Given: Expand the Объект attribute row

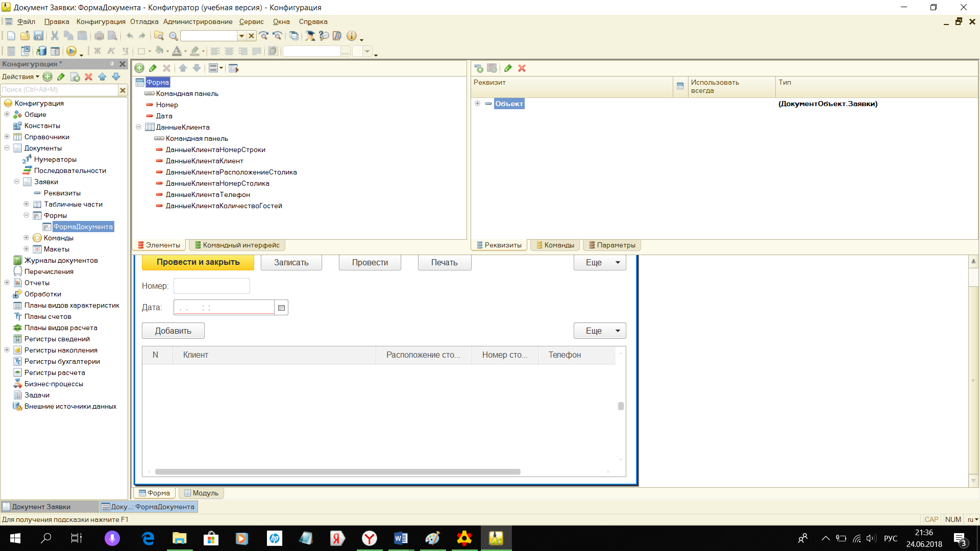Looking at the screenshot, I should point(477,104).
